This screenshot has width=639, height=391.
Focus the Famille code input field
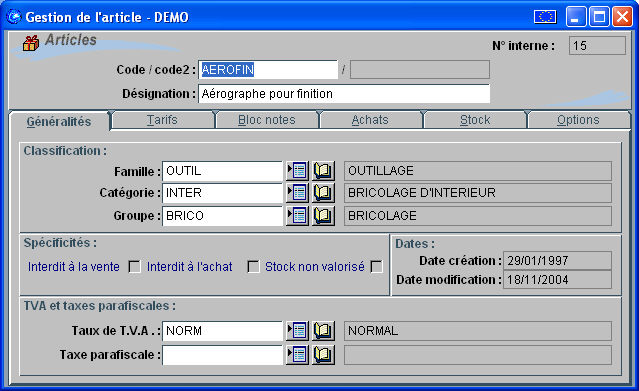click(223, 171)
